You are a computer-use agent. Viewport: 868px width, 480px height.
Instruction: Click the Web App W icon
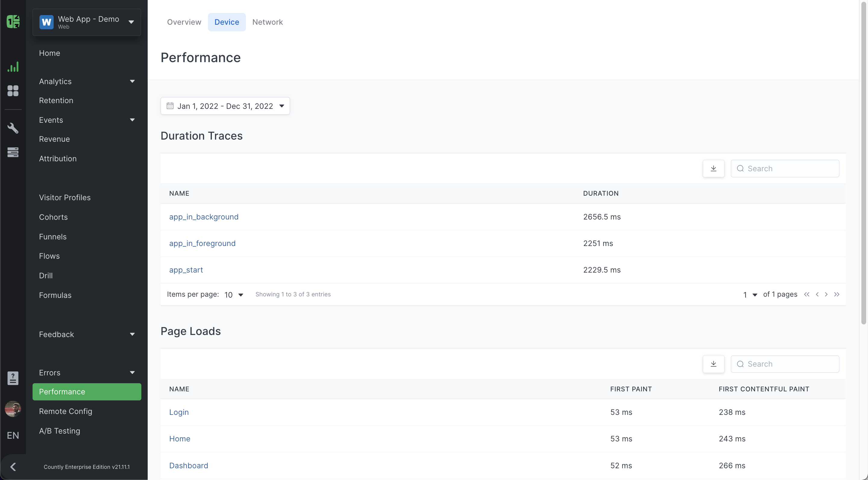(46, 22)
